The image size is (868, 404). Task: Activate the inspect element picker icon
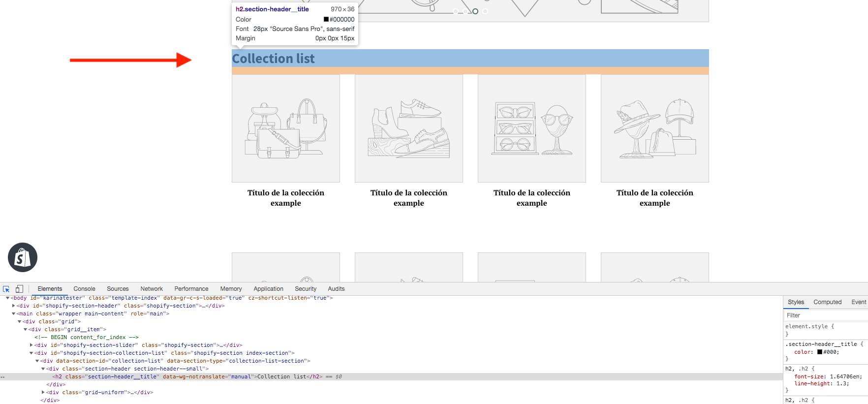point(6,289)
